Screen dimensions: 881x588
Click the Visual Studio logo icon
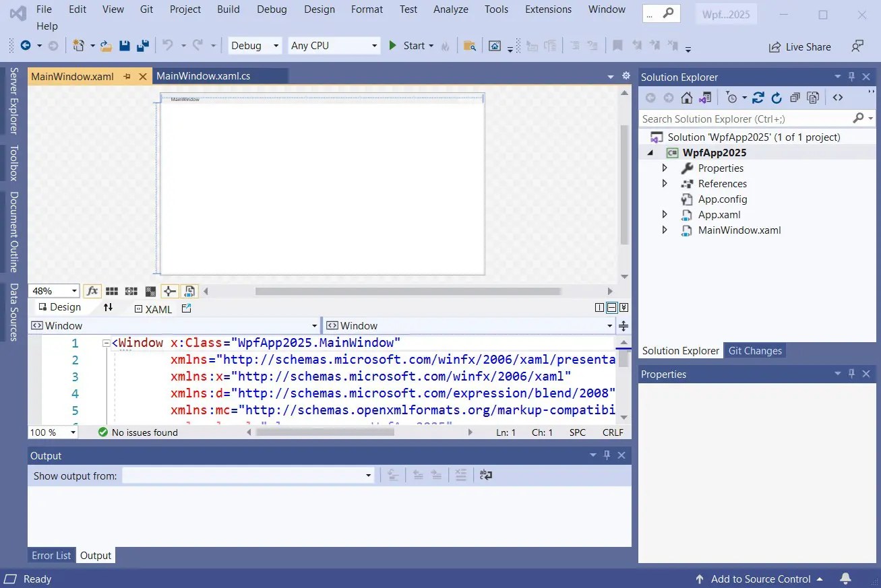tap(18, 13)
